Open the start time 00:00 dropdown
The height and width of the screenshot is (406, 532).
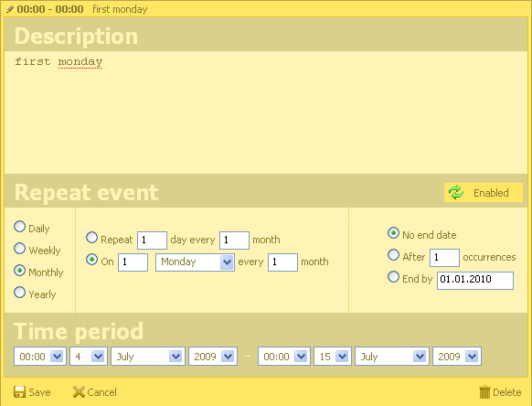click(x=40, y=357)
